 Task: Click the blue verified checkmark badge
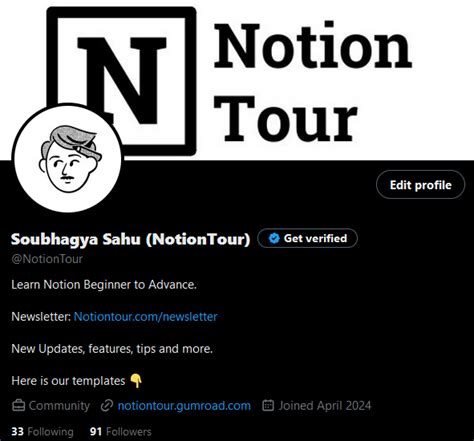point(274,238)
